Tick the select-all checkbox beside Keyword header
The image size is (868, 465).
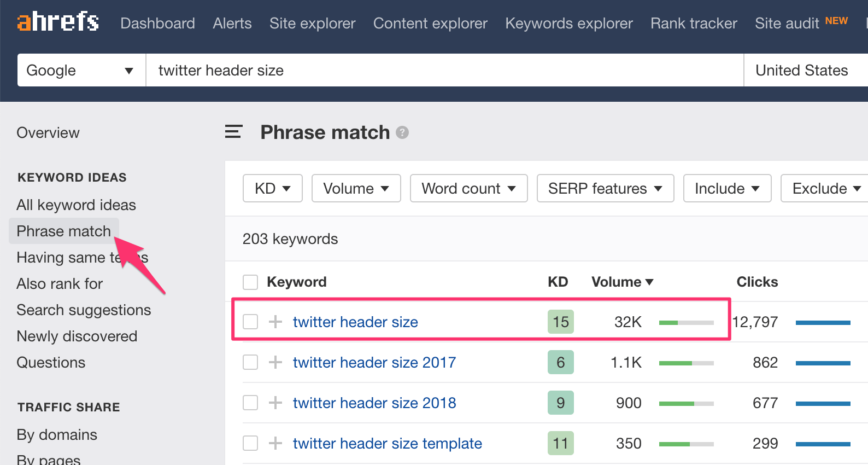250,282
